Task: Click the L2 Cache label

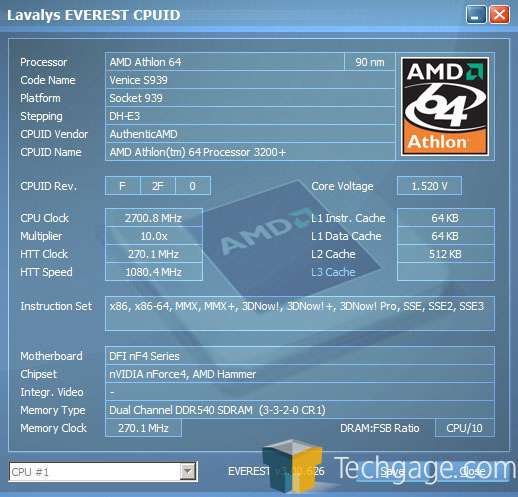Action: (x=333, y=254)
